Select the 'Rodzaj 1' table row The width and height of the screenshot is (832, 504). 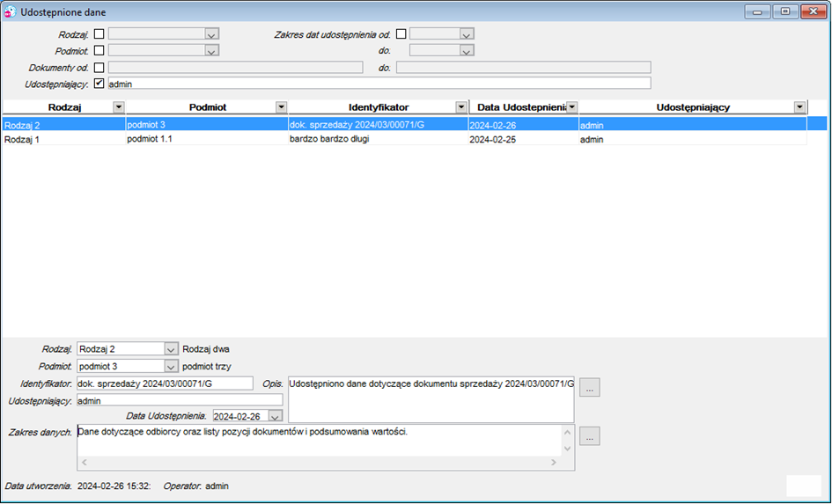click(x=404, y=138)
